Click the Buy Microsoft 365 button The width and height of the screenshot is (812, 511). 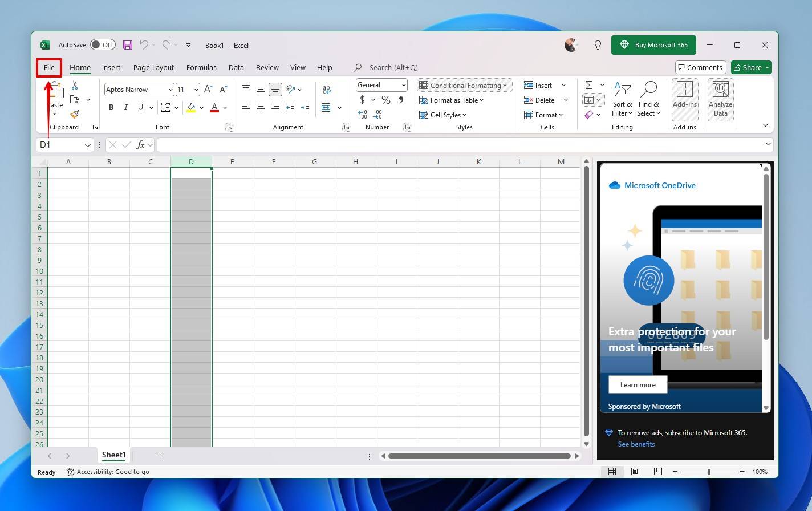(653, 44)
